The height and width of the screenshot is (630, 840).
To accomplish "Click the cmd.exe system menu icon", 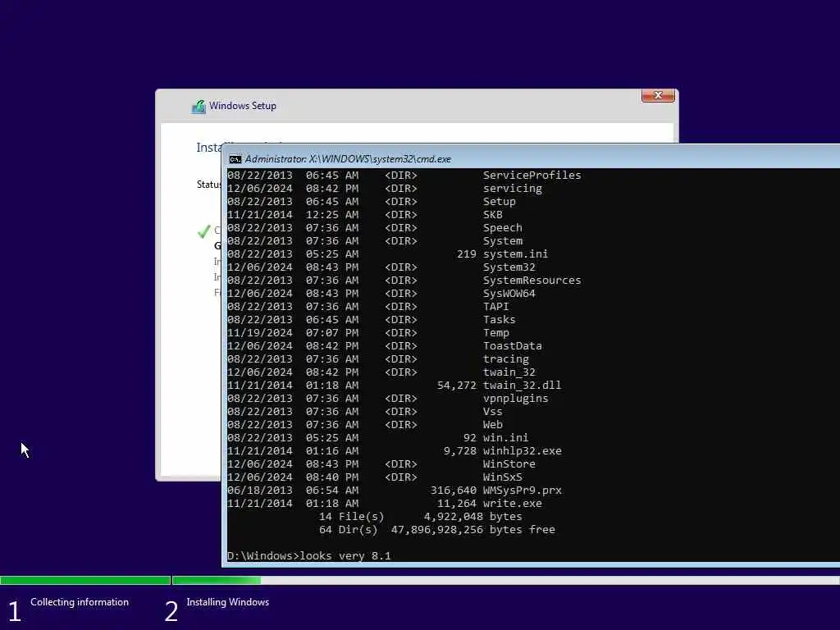I will point(235,159).
